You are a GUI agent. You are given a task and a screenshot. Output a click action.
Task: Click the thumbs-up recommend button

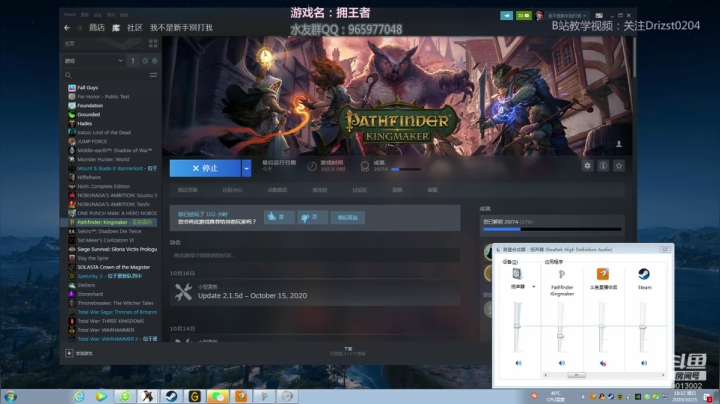coord(279,217)
